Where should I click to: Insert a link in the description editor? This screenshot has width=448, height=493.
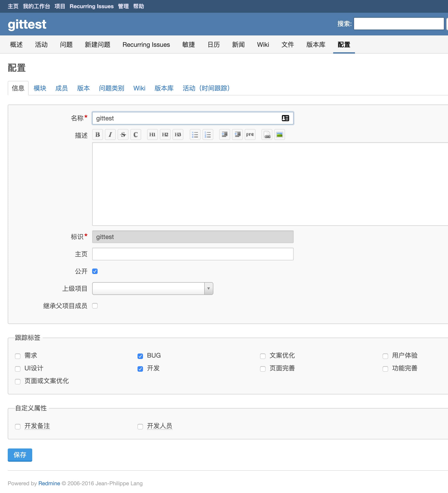(x=267, y=134)
